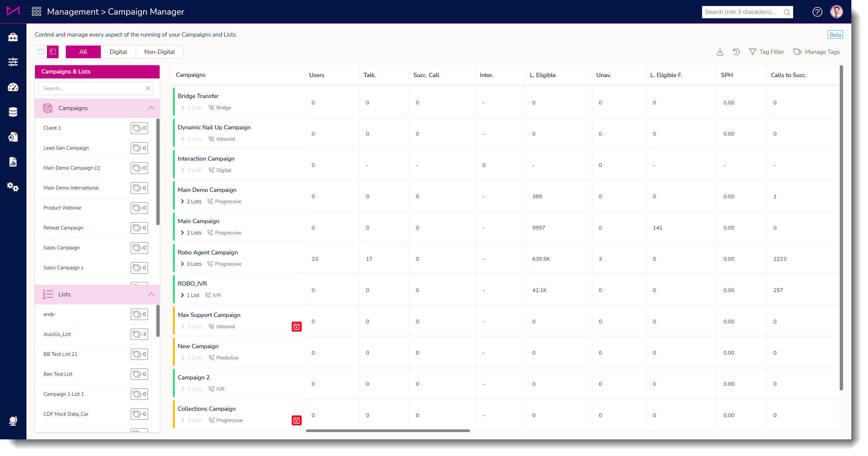Collapse the Campaigns section in the sidebar
This screenshot has height=456, width=868.
151,108
